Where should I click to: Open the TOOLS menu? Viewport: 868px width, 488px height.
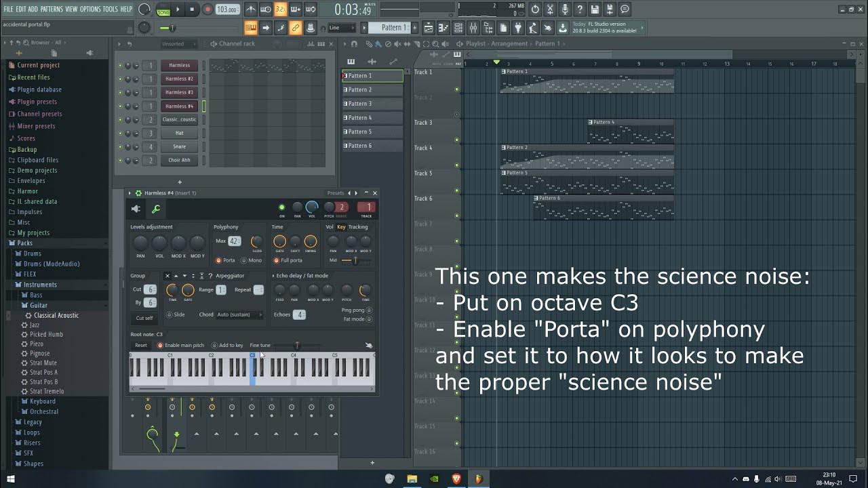110,9
